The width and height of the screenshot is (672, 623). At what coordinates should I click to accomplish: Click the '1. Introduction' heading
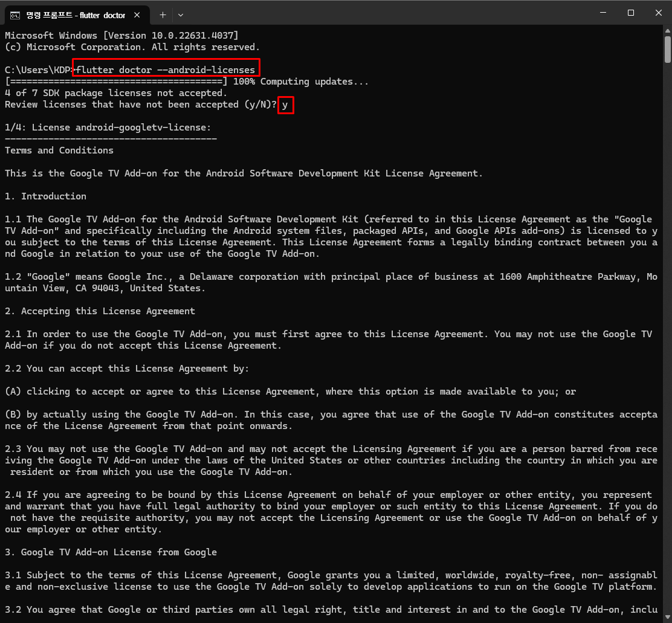45,196
